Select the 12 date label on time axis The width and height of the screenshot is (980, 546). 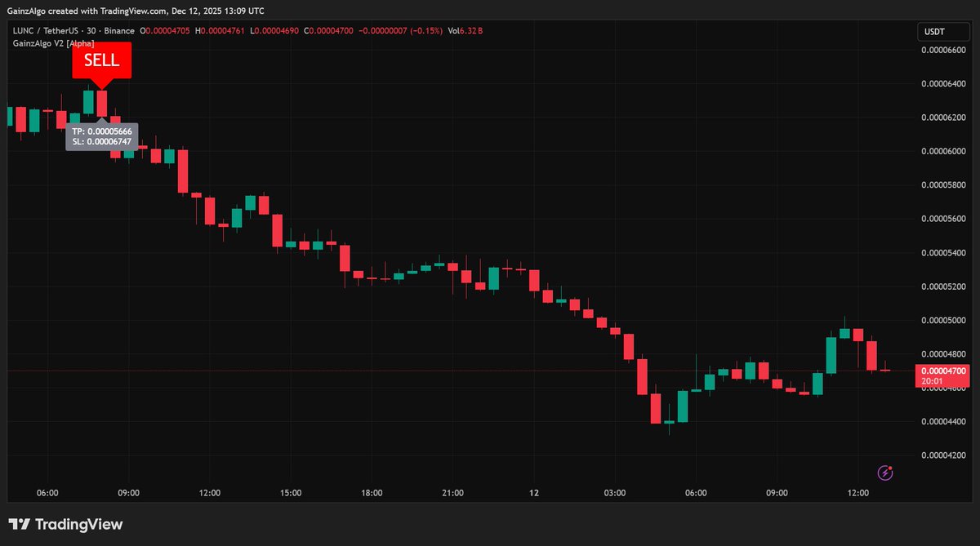click(534, 493)
